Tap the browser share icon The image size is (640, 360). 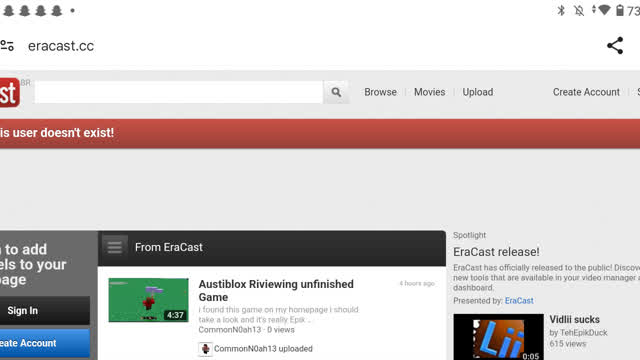coord(615,46)
